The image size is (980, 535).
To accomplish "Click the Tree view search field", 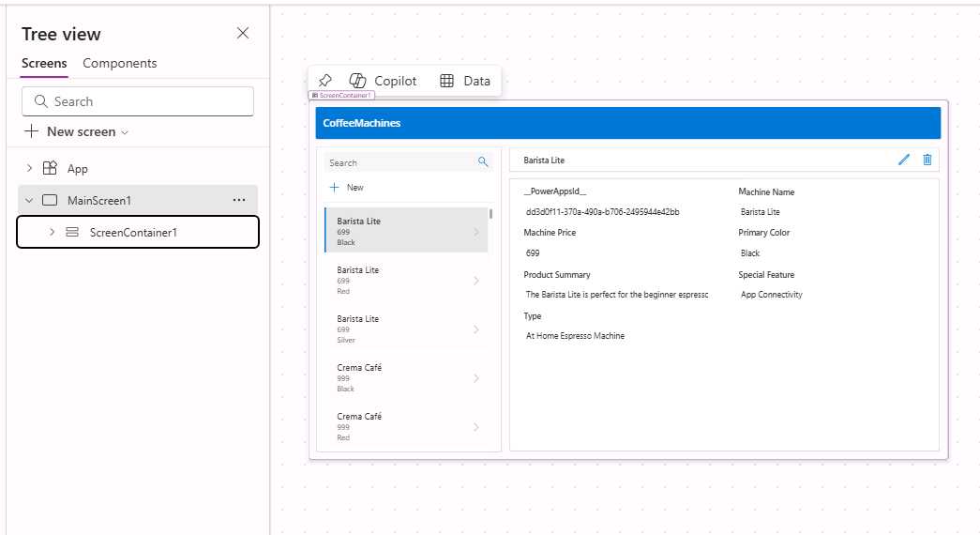I will (138, 101).
